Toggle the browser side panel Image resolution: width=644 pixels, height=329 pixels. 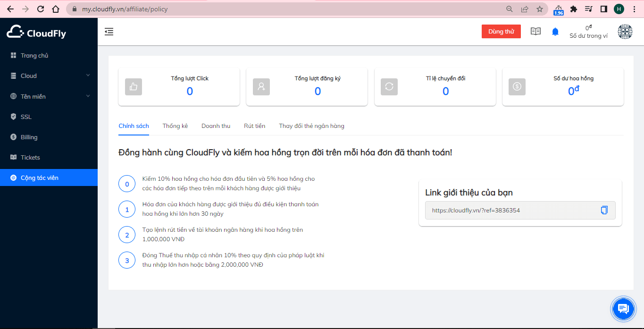(x=603, y=9)
